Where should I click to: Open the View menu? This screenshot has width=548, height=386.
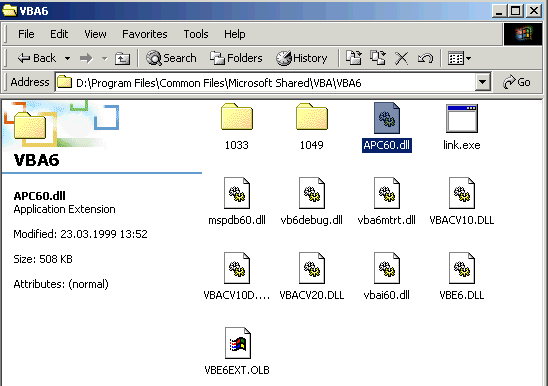click(x=95, y=34)
